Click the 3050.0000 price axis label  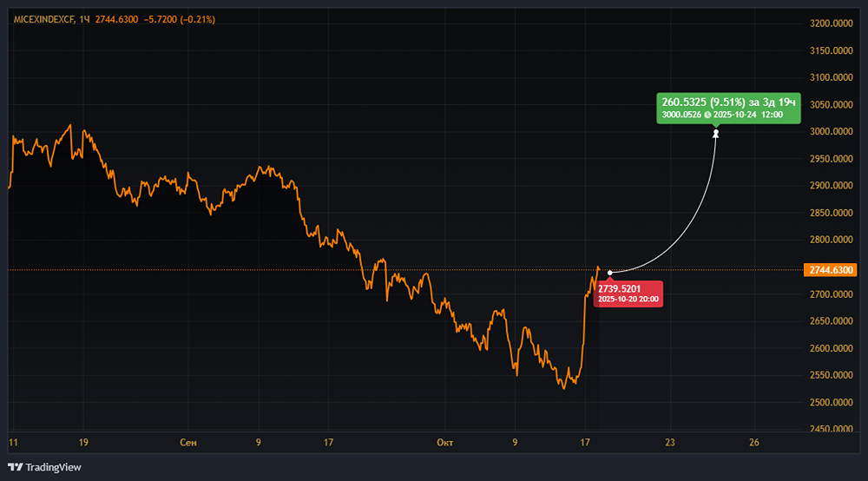click(x=831, y=104)
